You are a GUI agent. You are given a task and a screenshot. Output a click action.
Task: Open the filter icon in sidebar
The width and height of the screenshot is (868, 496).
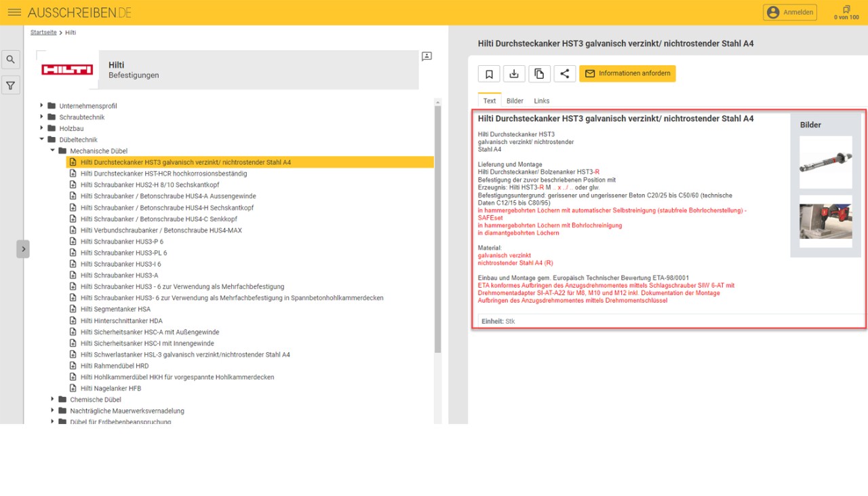11,85
